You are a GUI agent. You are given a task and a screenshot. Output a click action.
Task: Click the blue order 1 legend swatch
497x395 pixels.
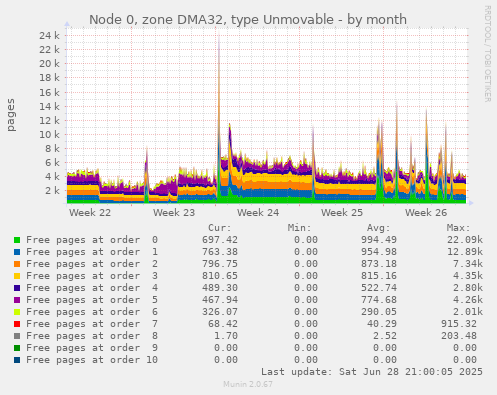click(x=17, y=252)
